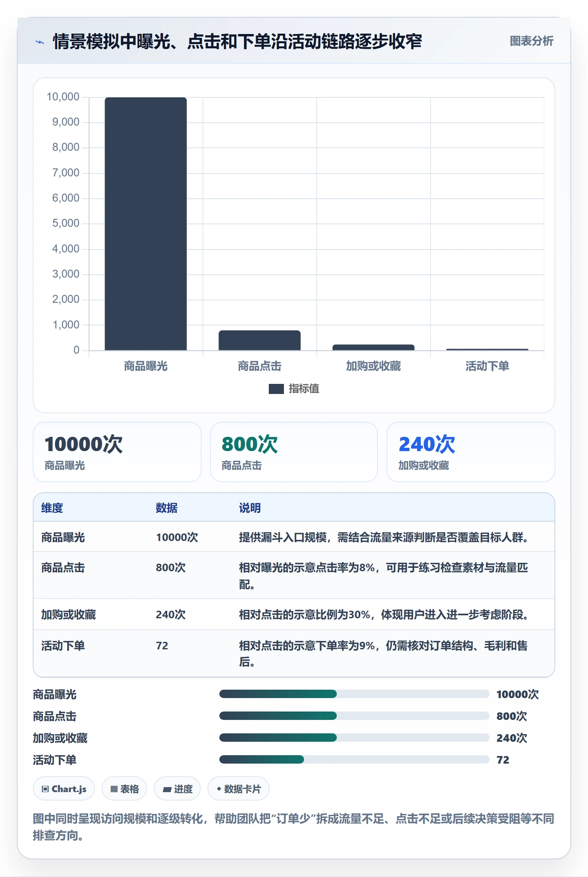This screenshot has height=877, width=588.
Task: Click the 加购或收藏 progress bar
Action: [354, 738]
